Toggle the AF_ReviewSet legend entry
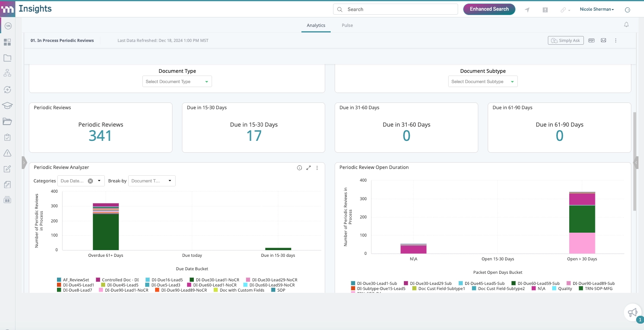The image size is (644, 330). tap(73, 280)
